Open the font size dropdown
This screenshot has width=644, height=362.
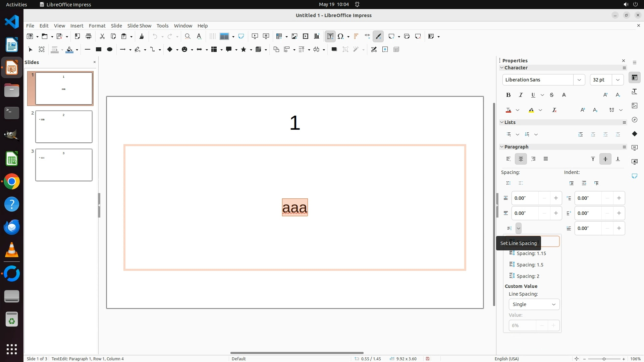pos(618,80)
